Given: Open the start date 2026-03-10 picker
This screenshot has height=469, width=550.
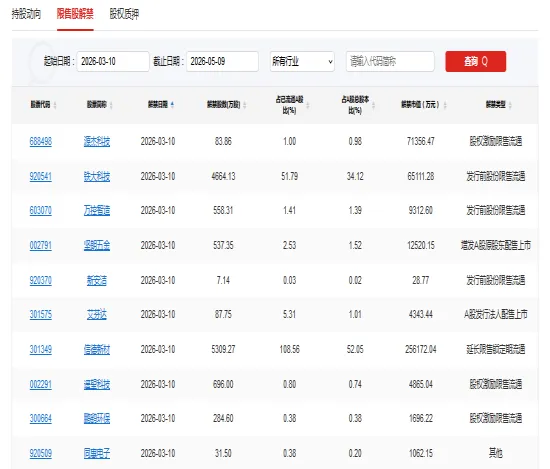Looking at the screenshot, I should click(113, 62).
